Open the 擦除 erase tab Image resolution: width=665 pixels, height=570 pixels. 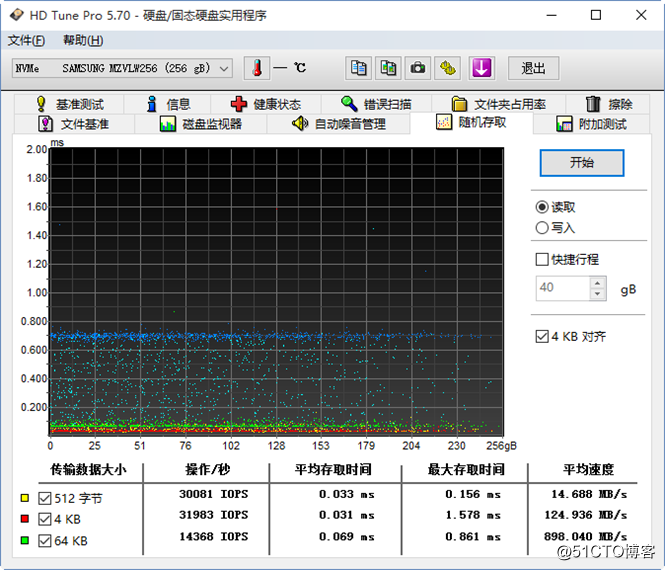608,104
